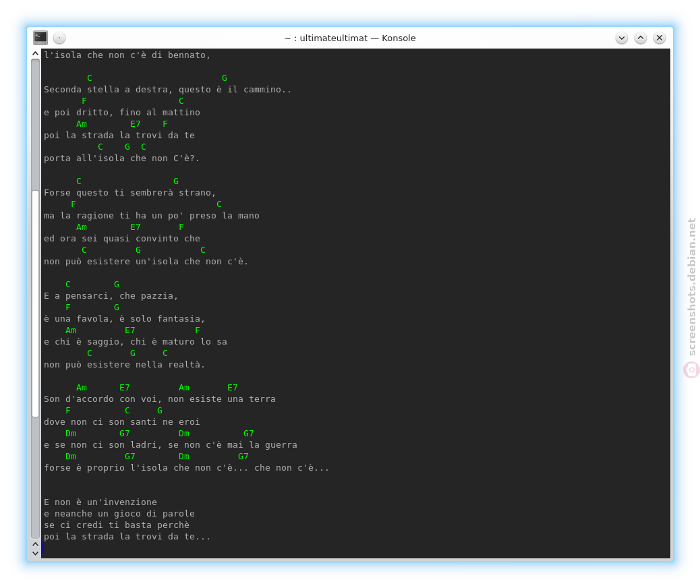700x588 pixels.
Task: Click the green G chord above 'sembrerà'
Action: [176, 181]
